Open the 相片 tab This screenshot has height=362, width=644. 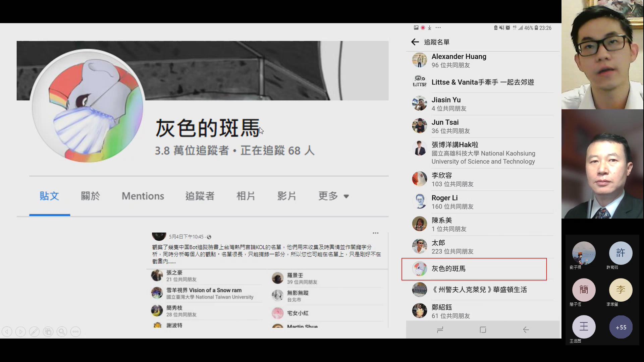click(x=246, y=196)
